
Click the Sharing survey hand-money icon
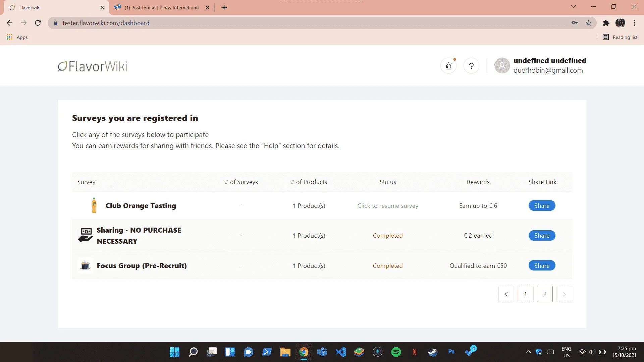click(x=86, y=235)
